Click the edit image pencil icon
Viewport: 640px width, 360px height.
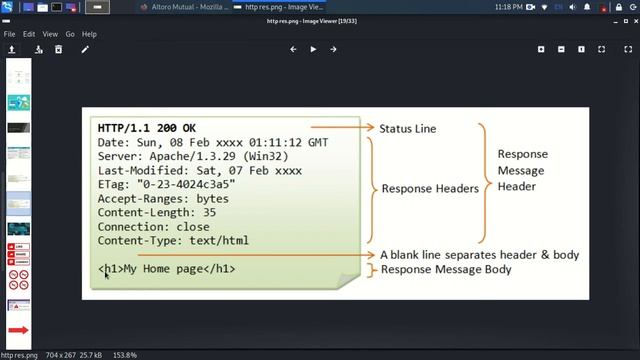click(85, 49)
